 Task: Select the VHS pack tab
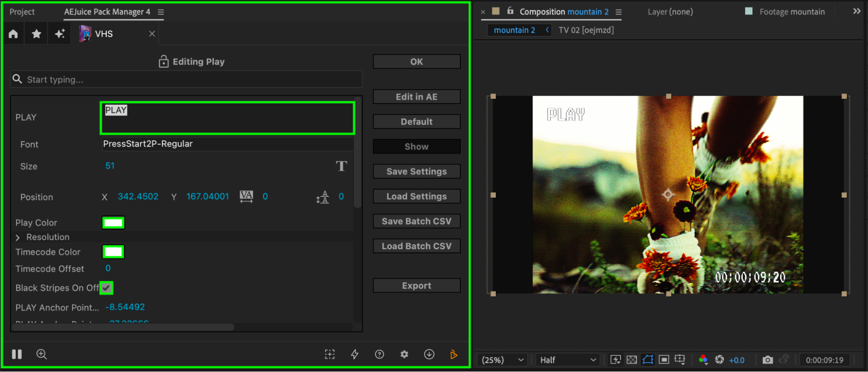(104, 34)
